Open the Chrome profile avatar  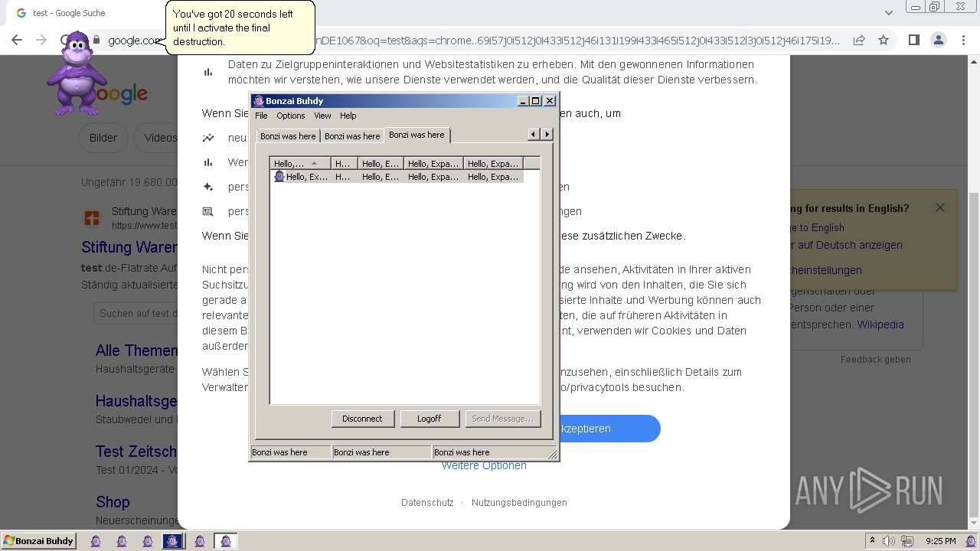(x=938, y=41)
